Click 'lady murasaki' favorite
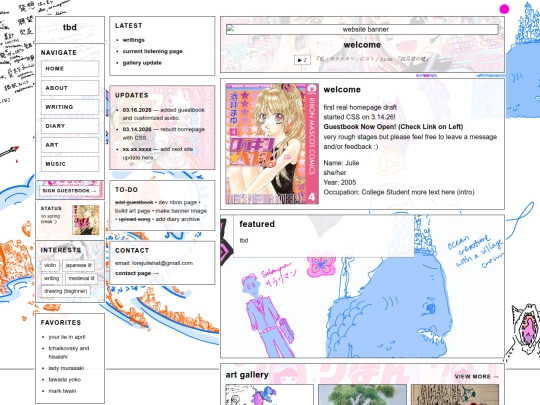The width and height of the screenshot is (540, 405). point(66,368)
